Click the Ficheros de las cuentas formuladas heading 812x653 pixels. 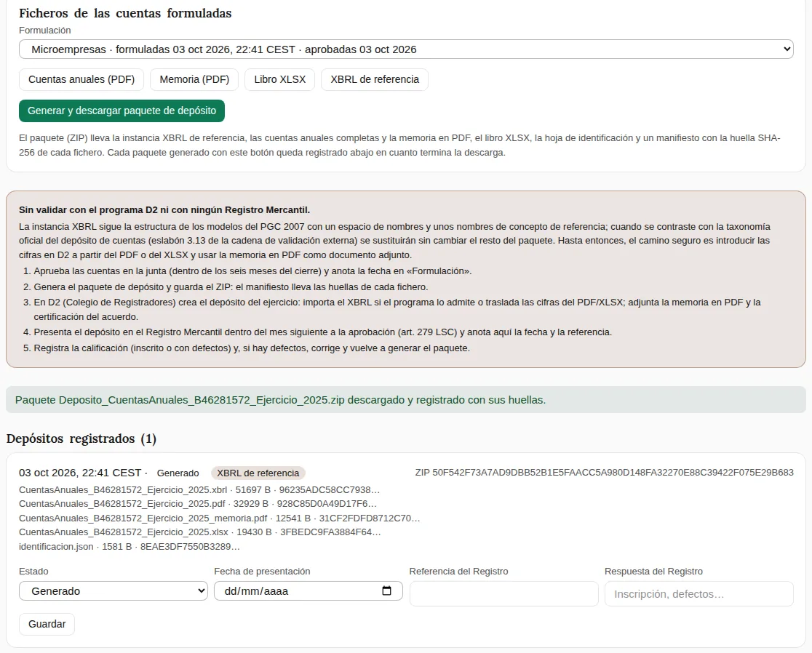125,14
